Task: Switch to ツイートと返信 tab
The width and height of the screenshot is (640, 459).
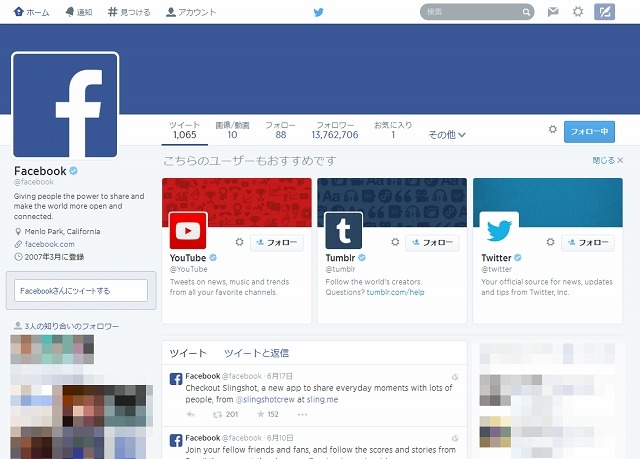Action: point(256,353)
